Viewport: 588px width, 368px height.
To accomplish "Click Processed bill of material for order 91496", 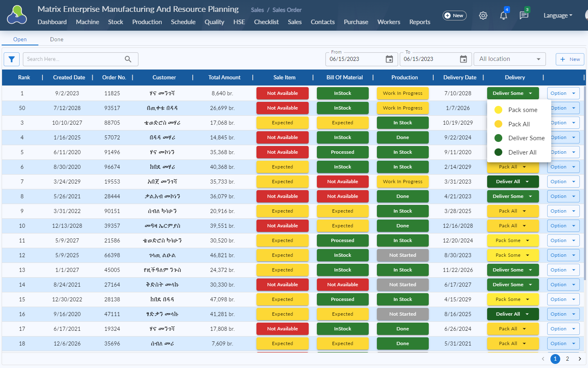I will (x=343, y=152).
